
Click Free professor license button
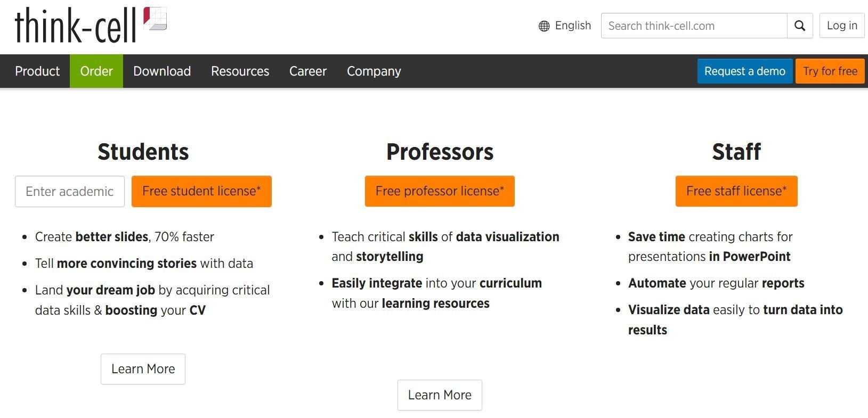pyautogui.click(x=440, y=191)
